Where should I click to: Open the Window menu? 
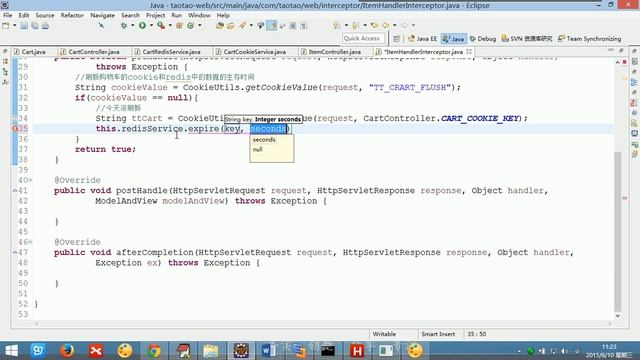[x=199, y=15]
